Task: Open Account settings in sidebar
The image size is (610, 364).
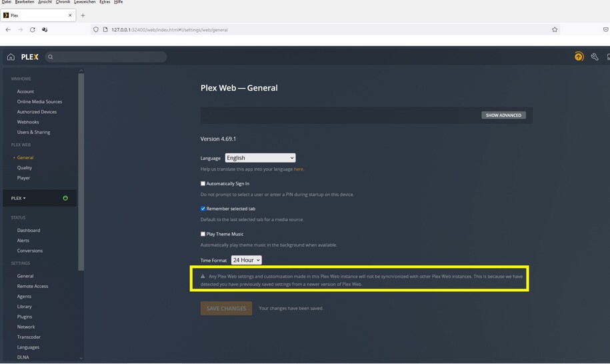Action: [25, 92]
